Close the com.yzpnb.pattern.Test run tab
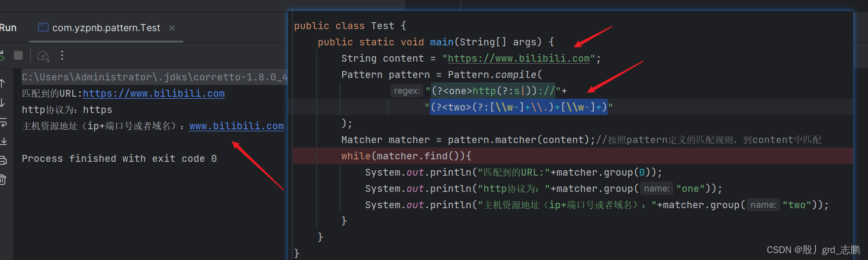This screenshot has height=260, width=868. 172,28
